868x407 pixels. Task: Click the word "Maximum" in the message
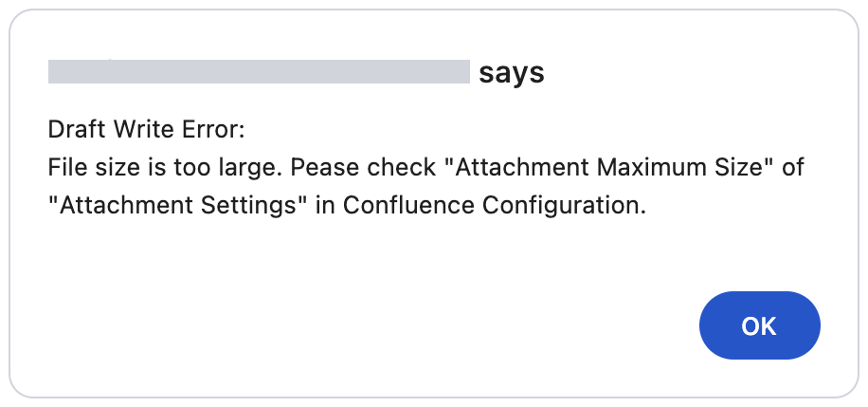(x=645, y=168)
